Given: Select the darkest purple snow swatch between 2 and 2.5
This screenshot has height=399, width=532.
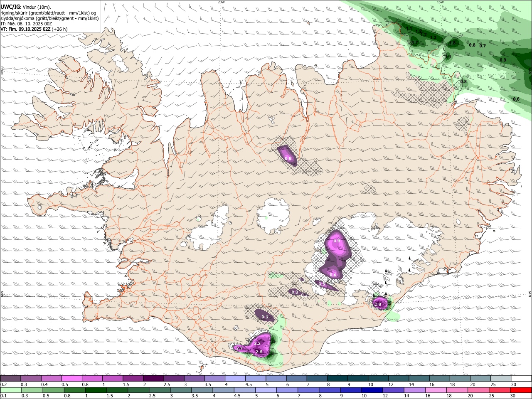Looking at the screenshot, I should click(x=153, y=379).
